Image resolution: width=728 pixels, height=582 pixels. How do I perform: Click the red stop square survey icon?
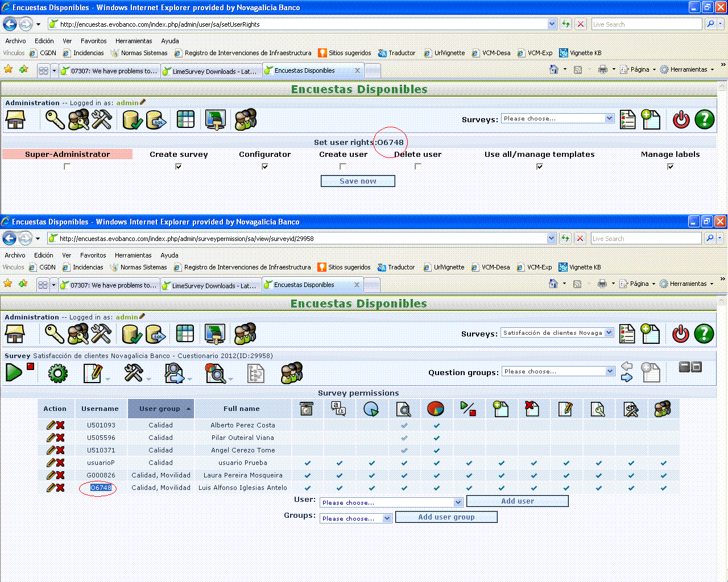click(x=31, y=367)
